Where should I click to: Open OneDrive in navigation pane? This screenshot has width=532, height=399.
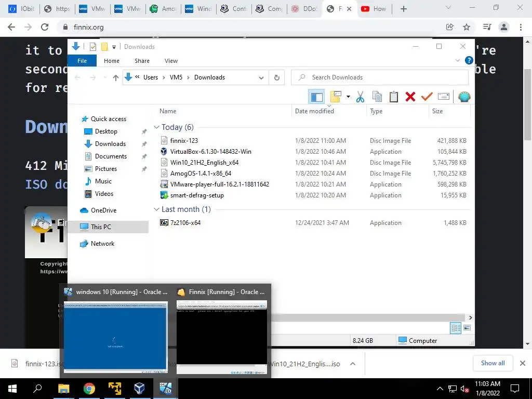pos(103,210)
